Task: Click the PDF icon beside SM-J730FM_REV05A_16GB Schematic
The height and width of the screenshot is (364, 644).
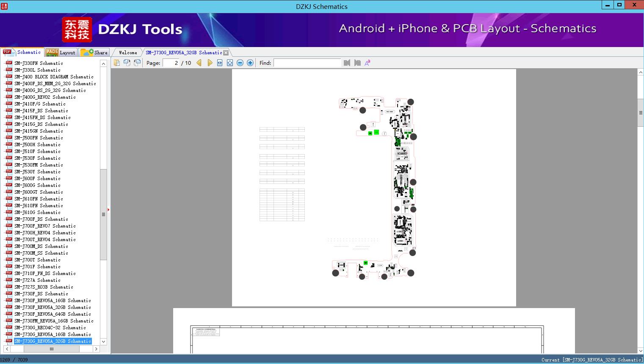Action: (9, 320)
